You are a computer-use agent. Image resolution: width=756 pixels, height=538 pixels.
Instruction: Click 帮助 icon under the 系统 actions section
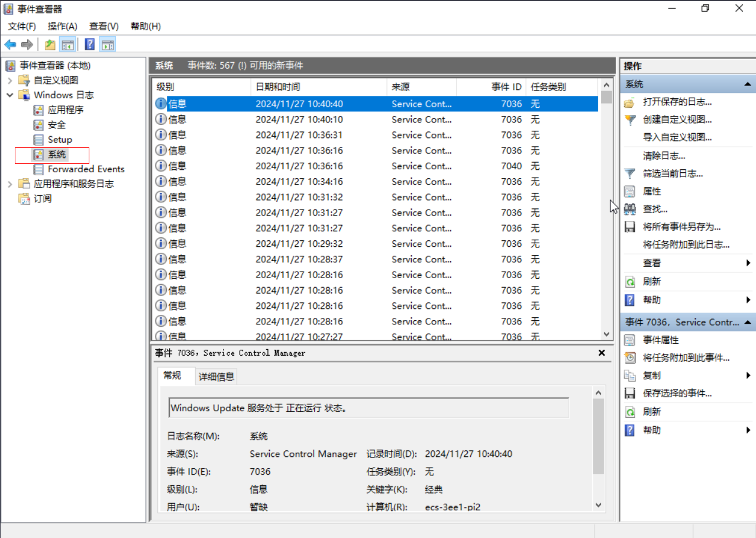(630, 299)
